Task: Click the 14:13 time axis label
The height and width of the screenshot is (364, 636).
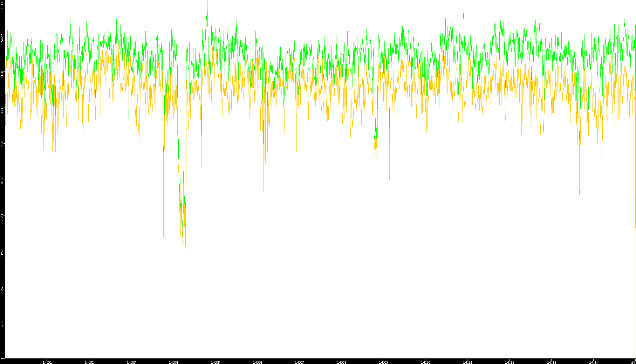Action: point(552,362)
